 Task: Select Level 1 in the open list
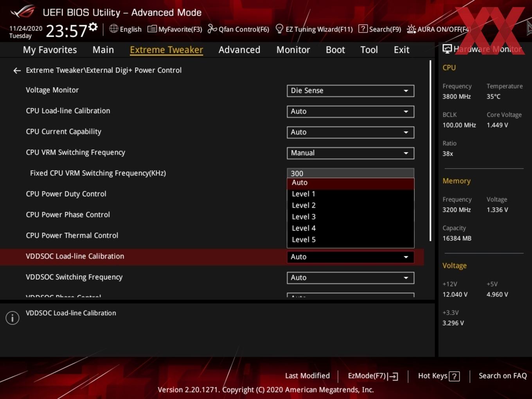click(x=350, y=194)
